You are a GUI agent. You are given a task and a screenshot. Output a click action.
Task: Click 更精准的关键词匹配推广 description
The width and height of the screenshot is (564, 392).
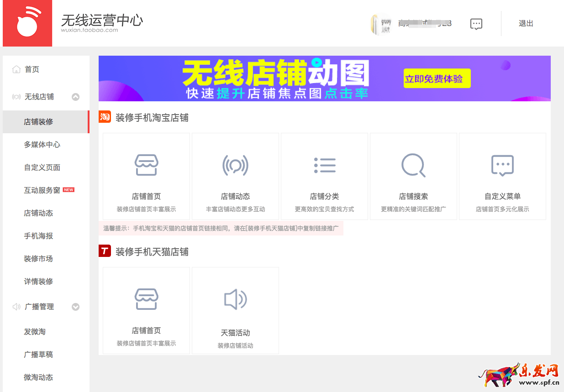(x=413, y=209)
